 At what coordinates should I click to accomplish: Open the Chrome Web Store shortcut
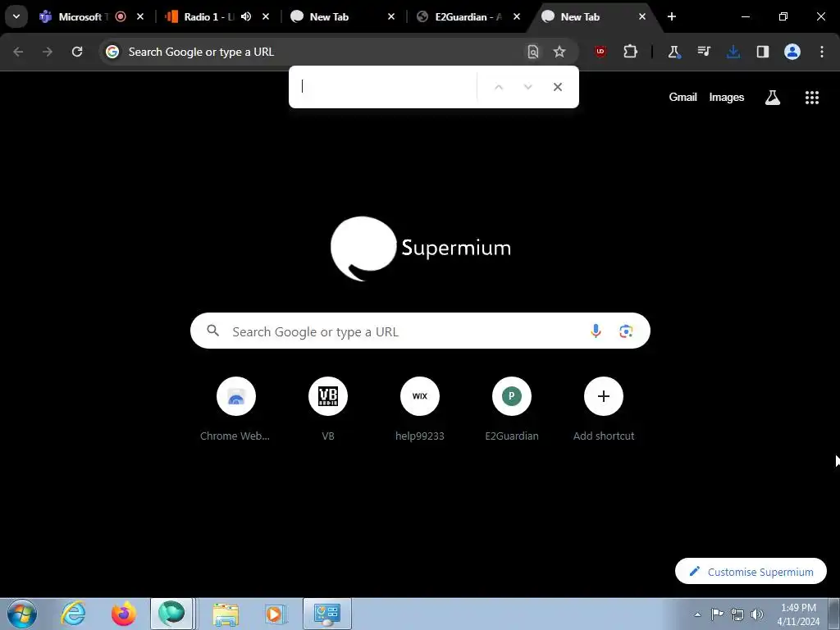tap(235, 409)
